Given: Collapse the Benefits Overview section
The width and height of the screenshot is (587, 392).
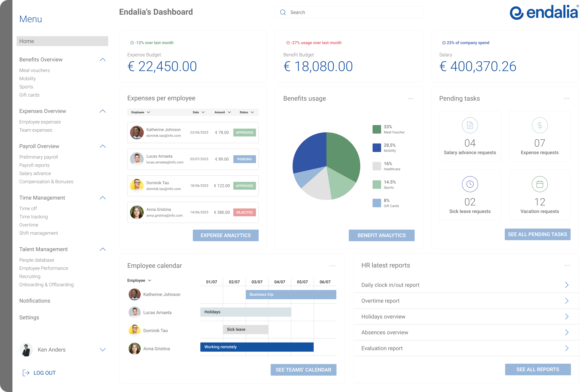Looking at the screenshot, I should (103, 60).
